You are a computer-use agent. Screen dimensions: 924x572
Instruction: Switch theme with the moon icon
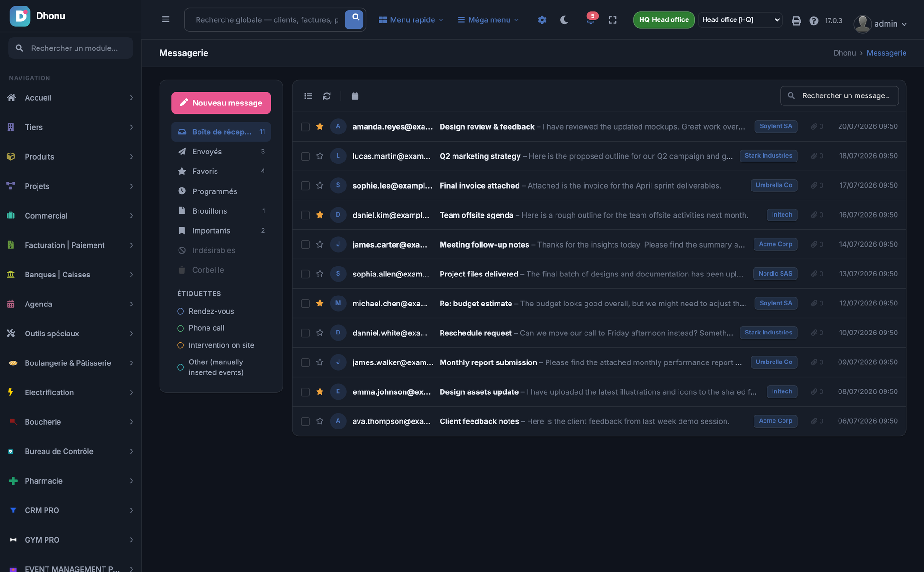pyautogui.click(x=564, y=20)
